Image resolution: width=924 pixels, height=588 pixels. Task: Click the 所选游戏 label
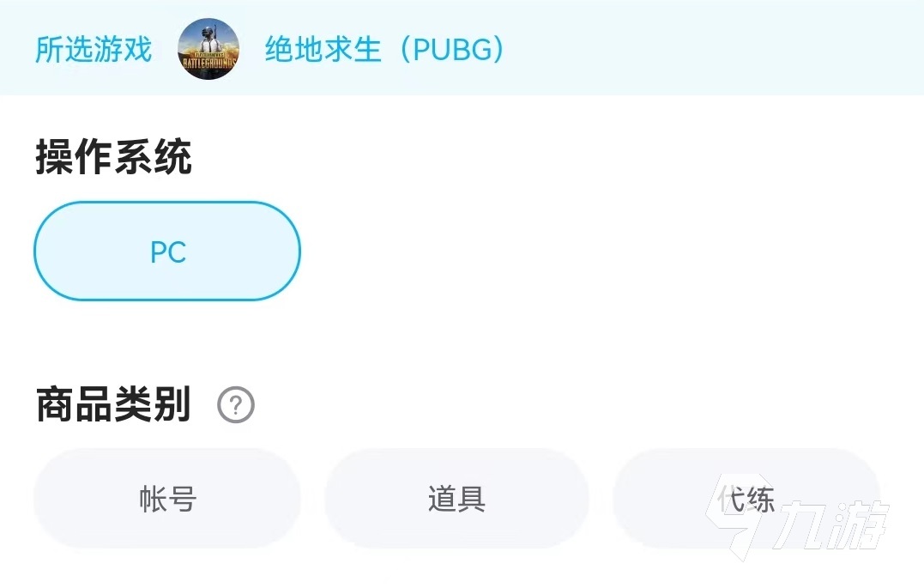pyautogui.click(x=94, y=49)
